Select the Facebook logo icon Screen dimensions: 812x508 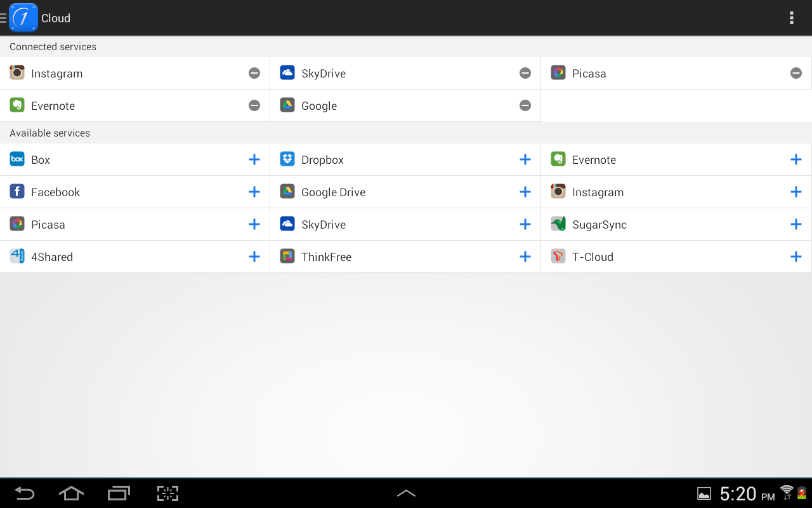point(17,192)
